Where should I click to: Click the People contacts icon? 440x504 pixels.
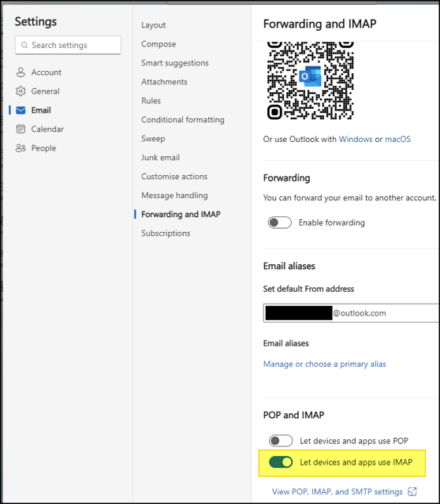click(21, 148)
